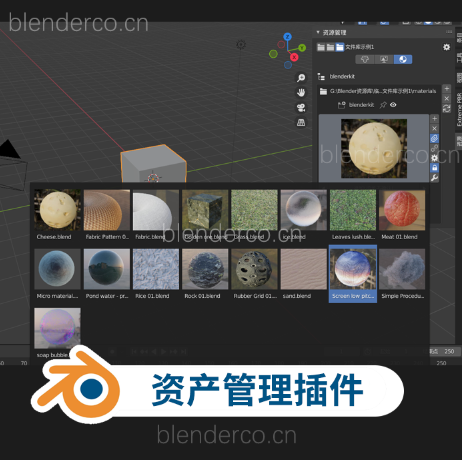
Task: Select the default cube in the viewport
Action: 153,164
